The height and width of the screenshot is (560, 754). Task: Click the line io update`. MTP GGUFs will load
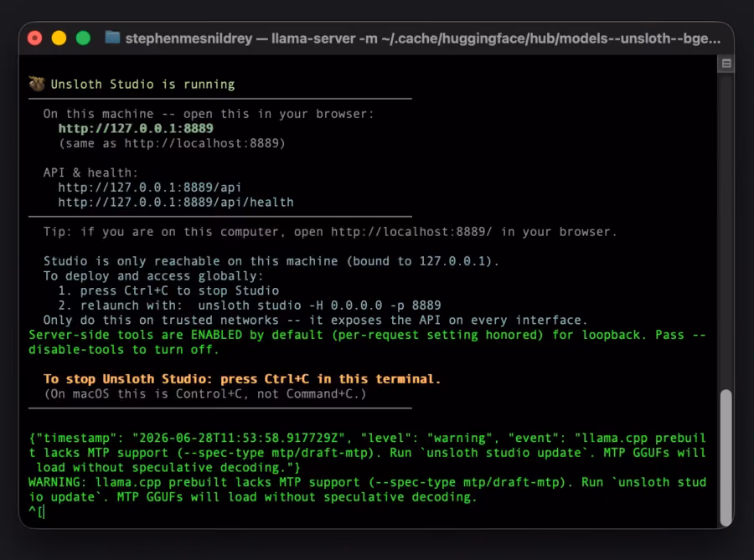click(x=252, y=497)
